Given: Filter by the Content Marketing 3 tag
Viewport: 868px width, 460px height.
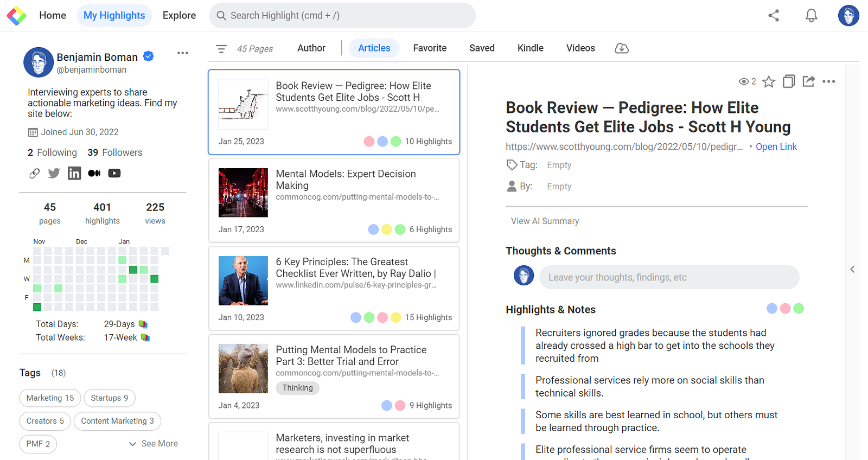Looking at the screenshot, I should coord(117,421).
